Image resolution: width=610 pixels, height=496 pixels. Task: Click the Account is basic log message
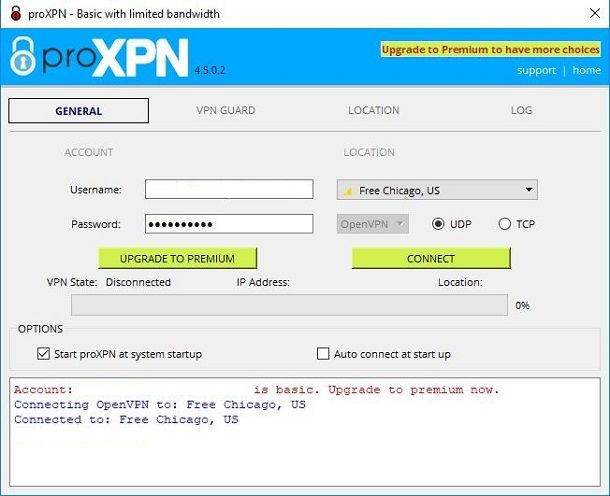click(x=257, y=389)
